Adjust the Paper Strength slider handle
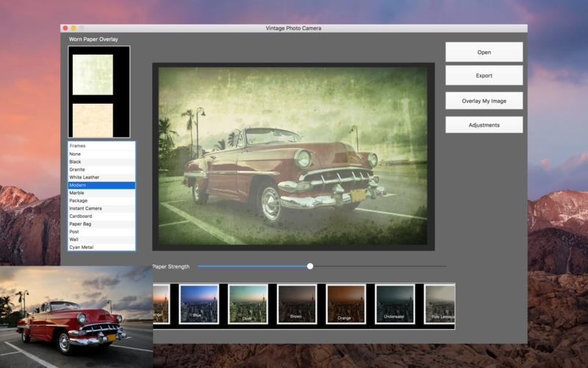This screenshot has width=588, height=368. (x=309, y=266)
